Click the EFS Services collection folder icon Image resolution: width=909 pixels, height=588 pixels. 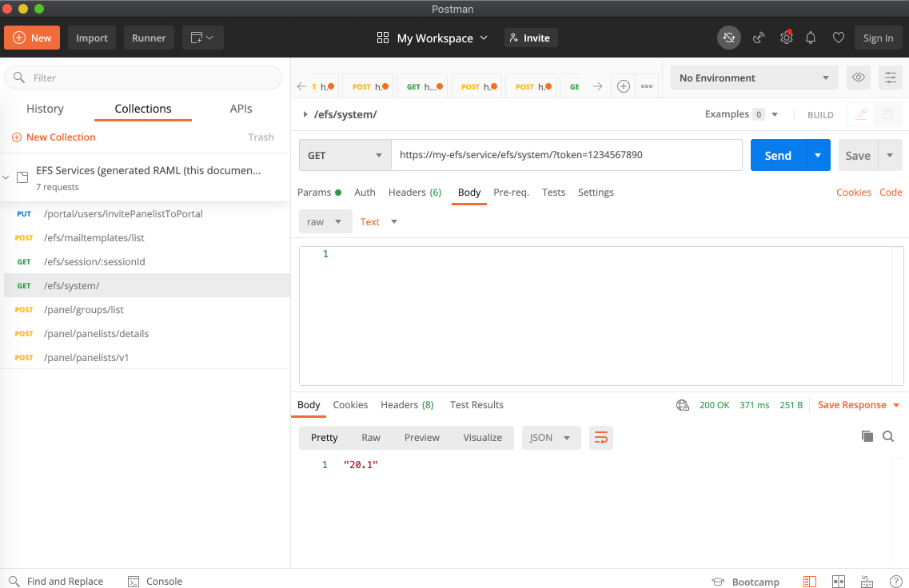[22, 177]
